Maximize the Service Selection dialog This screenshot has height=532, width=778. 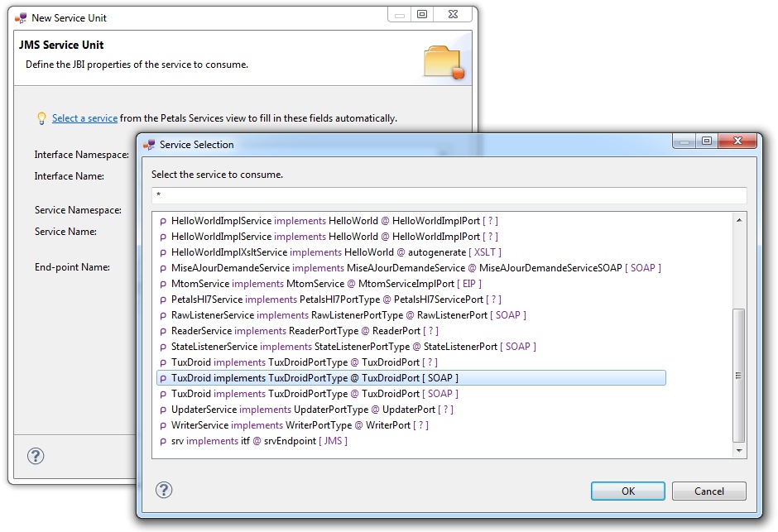click(706, 141)
